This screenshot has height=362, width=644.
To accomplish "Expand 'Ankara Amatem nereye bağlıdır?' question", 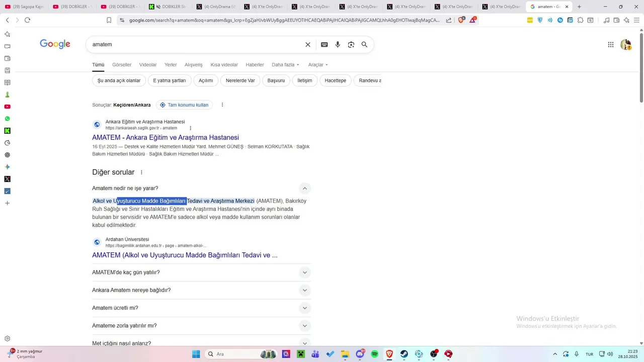I will [x=304, y=290].
